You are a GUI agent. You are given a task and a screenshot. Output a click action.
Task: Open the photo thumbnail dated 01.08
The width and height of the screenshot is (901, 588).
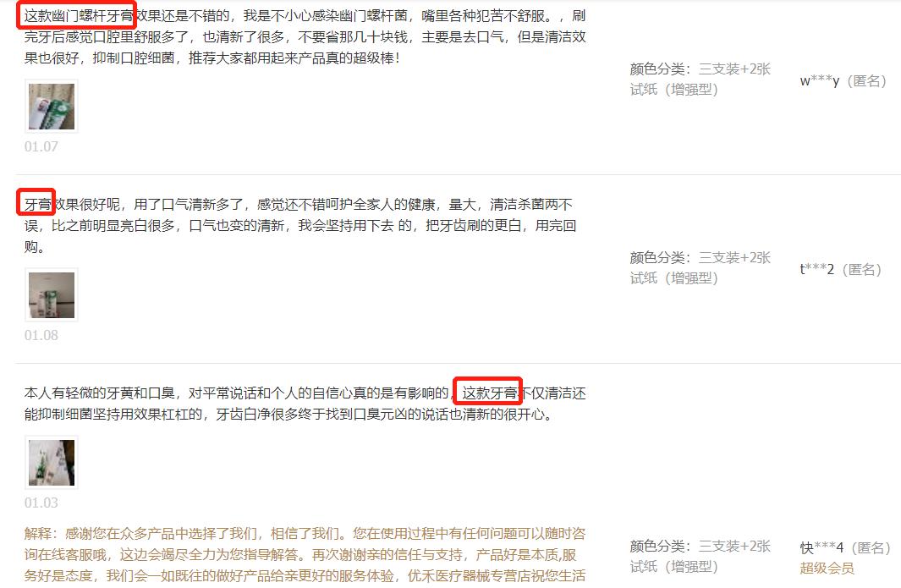pyautogui.click(x=51, y=295)
